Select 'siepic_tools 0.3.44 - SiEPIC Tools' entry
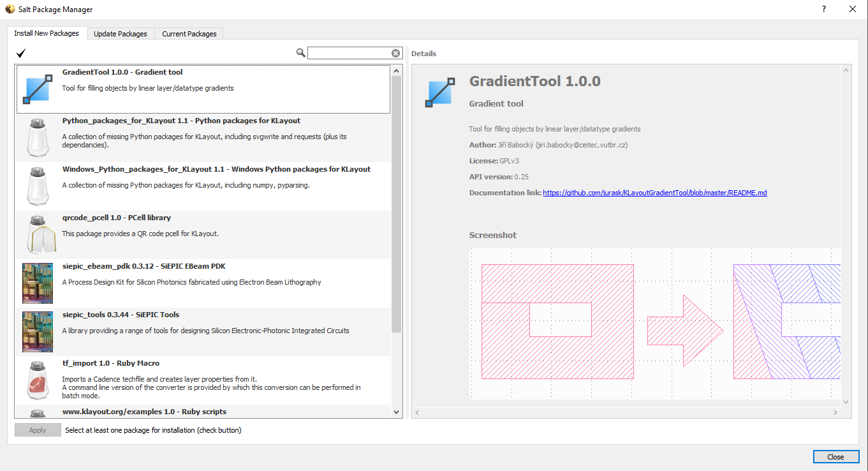868x471 pixels. pyautogui.click(x=203, y=332)
